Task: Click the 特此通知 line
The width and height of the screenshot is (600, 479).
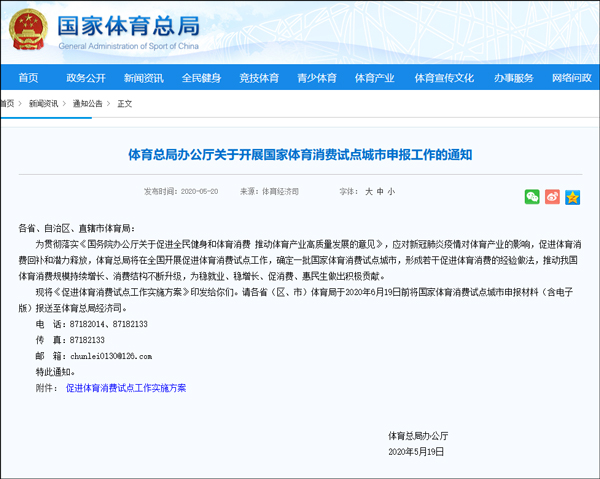Action: tap(55, 372)
